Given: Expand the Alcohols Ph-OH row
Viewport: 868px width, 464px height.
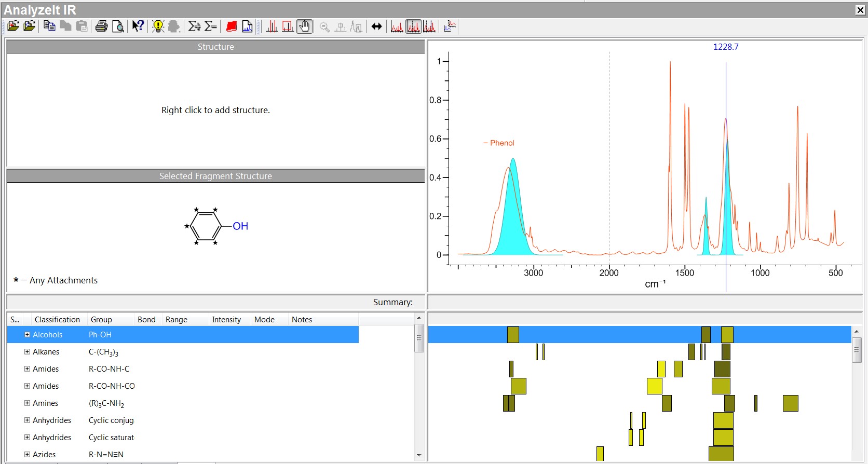Looking at the screenshot, I should (x=27, y=335).
